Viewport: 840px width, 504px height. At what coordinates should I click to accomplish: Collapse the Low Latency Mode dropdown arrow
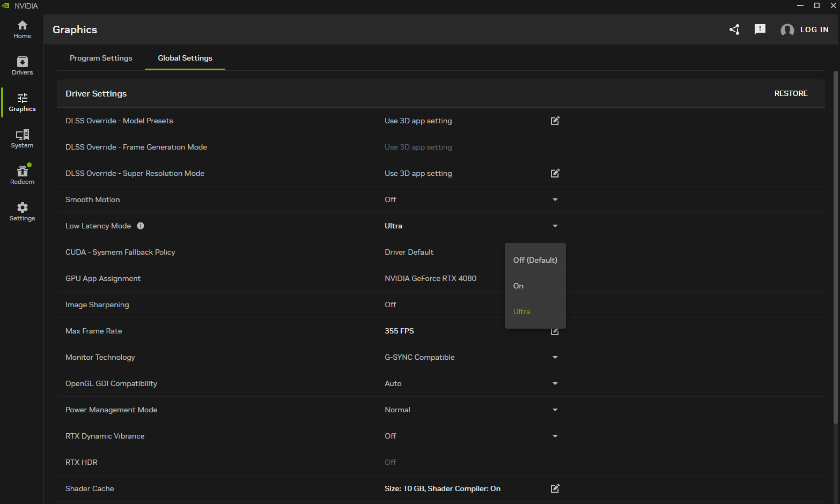[x=555, y=226]
